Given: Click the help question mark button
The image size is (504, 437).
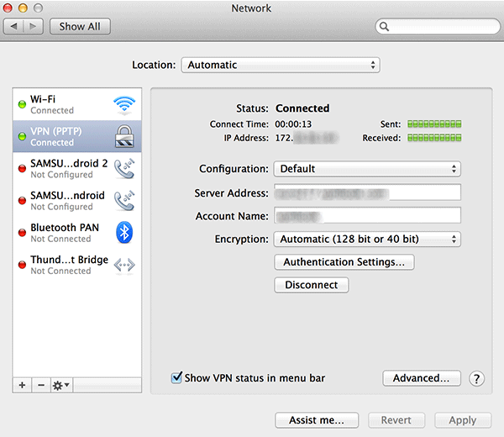Looking at the screenshot, I should [476, 379].
